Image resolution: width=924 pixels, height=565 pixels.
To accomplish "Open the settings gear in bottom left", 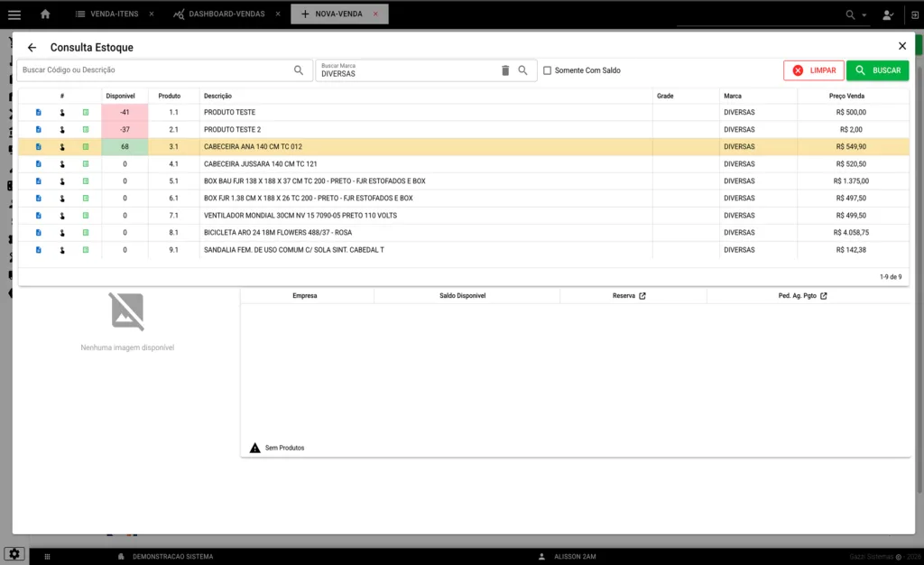I will (15, 555).
